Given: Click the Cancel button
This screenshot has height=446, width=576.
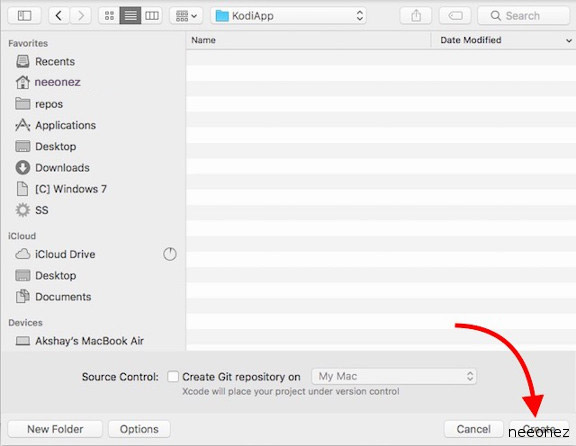Looking at the screenshot, I should tap(474, 429).
